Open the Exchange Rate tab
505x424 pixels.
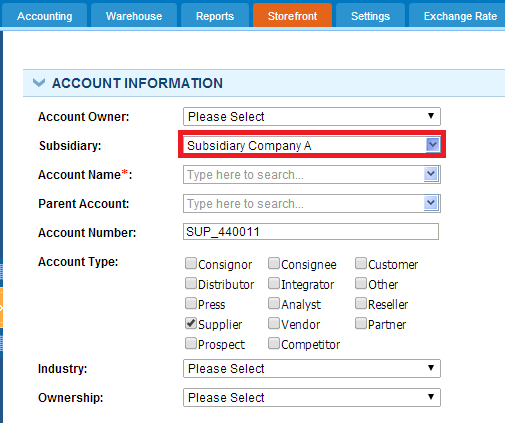(460, 16)
